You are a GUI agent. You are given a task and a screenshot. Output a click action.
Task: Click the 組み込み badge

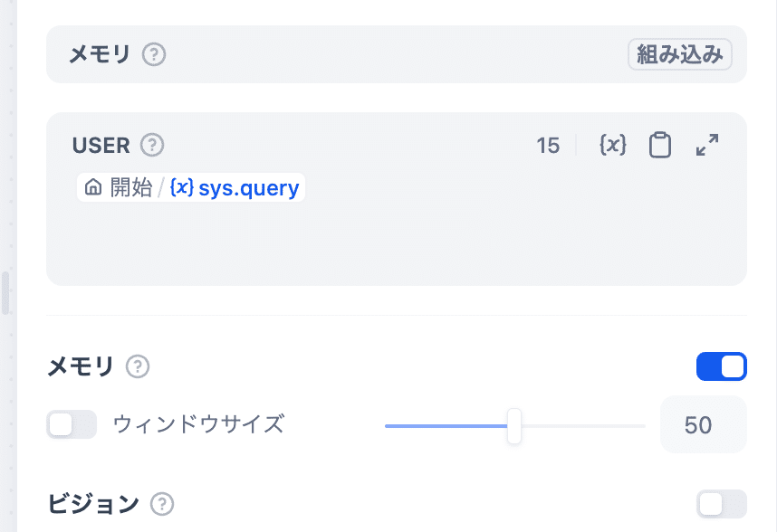coord(679,55)
